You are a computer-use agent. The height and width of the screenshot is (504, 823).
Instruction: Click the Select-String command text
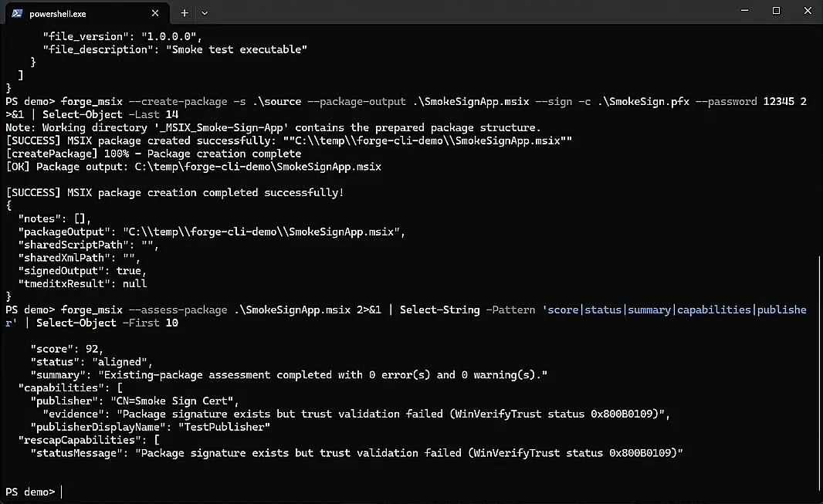click(440, 310)
